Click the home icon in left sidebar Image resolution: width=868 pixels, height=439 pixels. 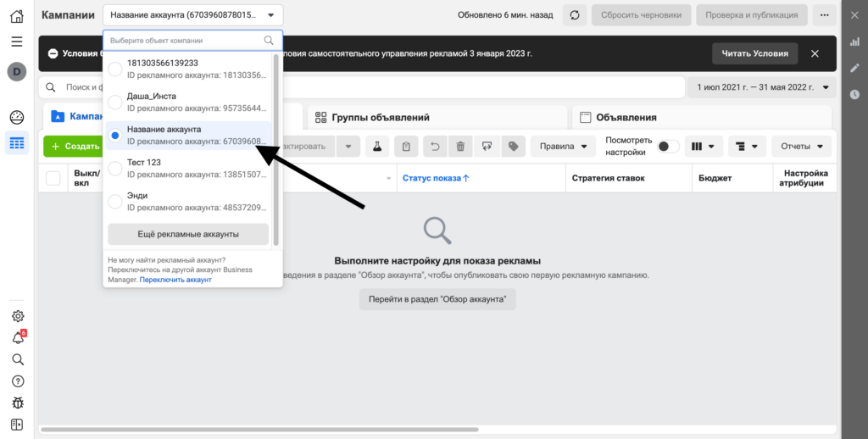click(x=17, y=15)
